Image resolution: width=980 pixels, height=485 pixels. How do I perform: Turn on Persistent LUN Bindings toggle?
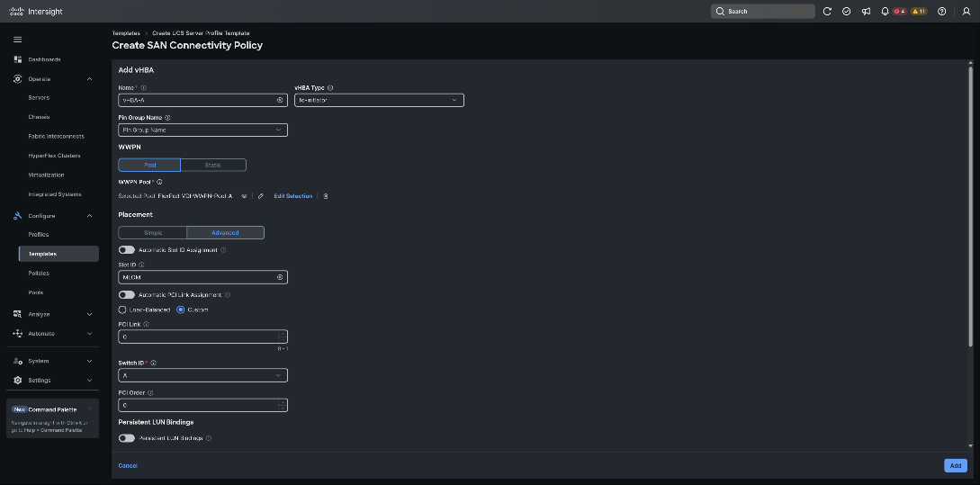tap(127, 438)
